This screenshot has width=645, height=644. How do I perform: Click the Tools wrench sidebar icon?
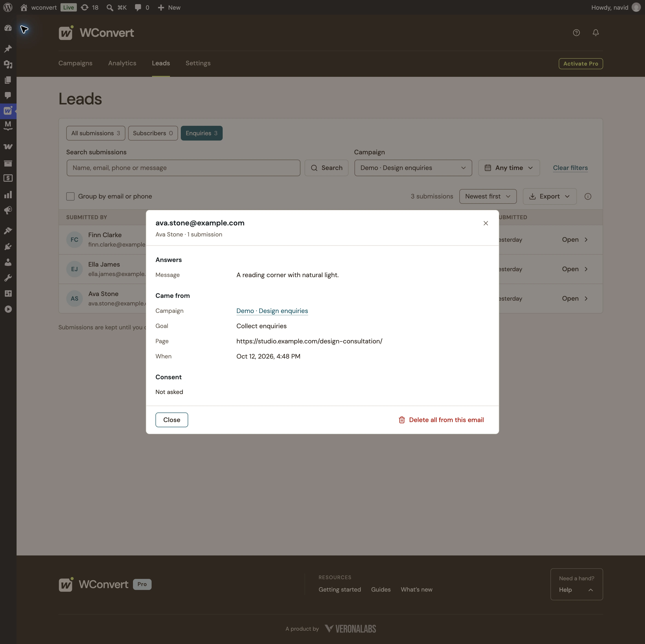(8, 278)
